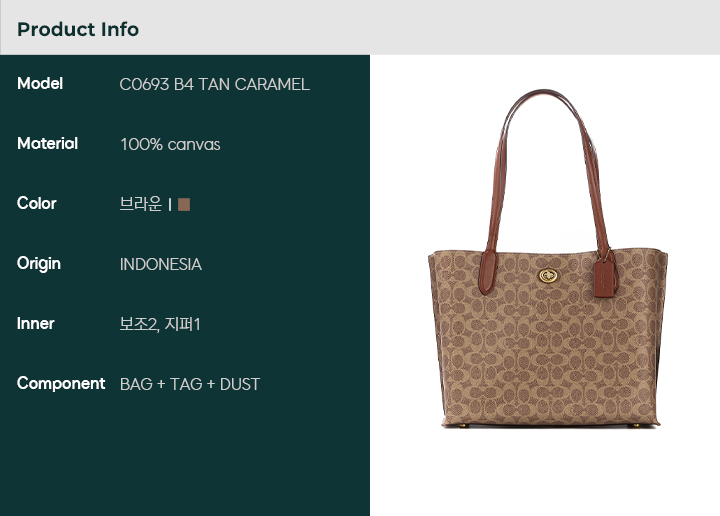Click the BAG + TAG + DUST text

tap(190, 384)
